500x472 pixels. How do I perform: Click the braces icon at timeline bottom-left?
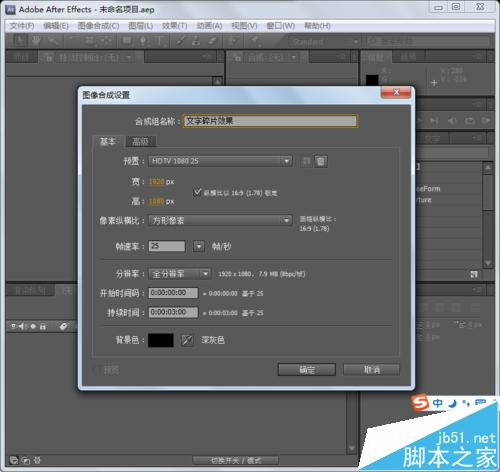pyautogui.click(x=37, y=460)
